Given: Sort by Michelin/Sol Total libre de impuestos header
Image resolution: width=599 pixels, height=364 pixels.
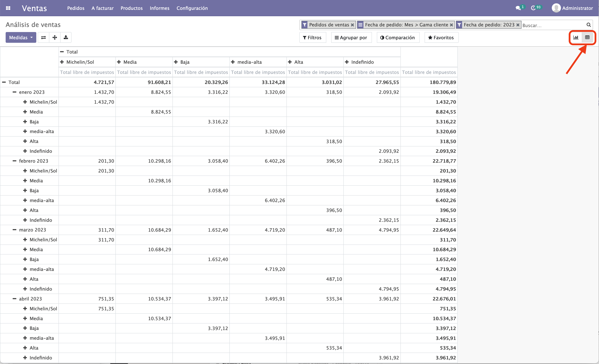Looking at the screenshot, I should click(87, 72).
